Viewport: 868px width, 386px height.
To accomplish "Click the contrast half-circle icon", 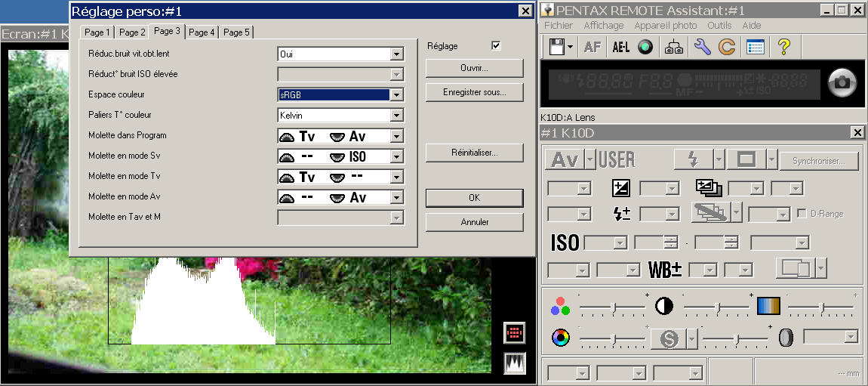I will click(x=664, y=306).
